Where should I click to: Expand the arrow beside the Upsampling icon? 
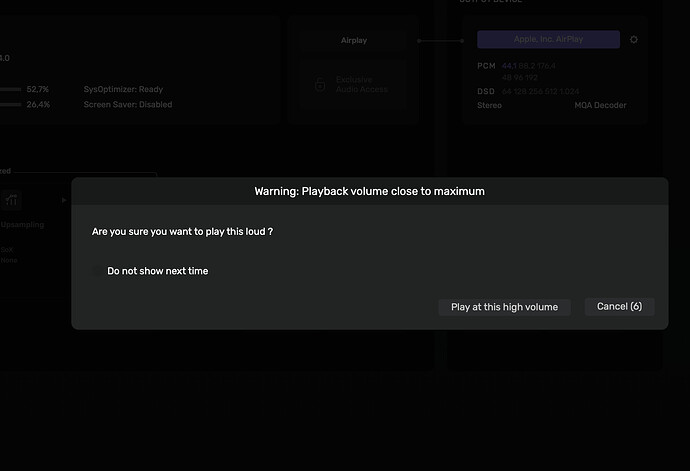[x=64, y=200]
